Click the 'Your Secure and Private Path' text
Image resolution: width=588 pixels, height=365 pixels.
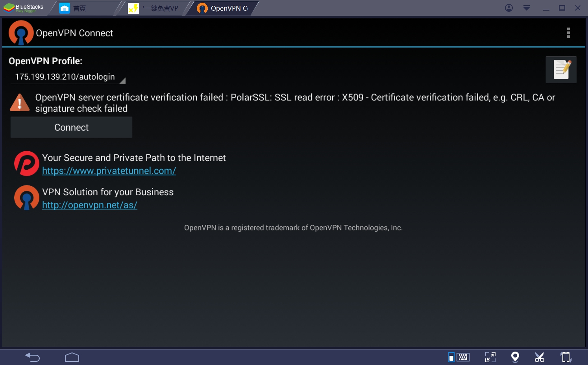[134, 158]
